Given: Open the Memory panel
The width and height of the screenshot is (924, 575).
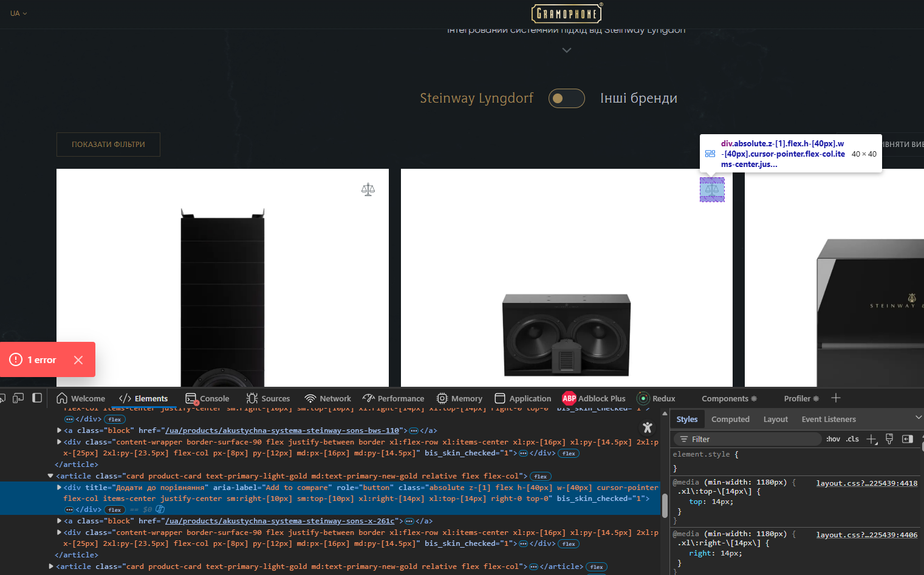Looking at the screenshot, I should 459,398.
